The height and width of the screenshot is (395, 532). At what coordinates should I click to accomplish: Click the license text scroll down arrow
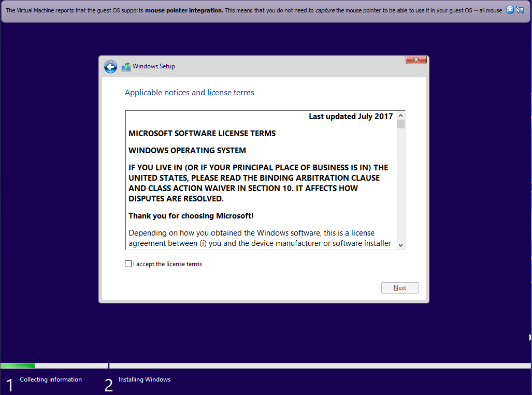(401, 245)
